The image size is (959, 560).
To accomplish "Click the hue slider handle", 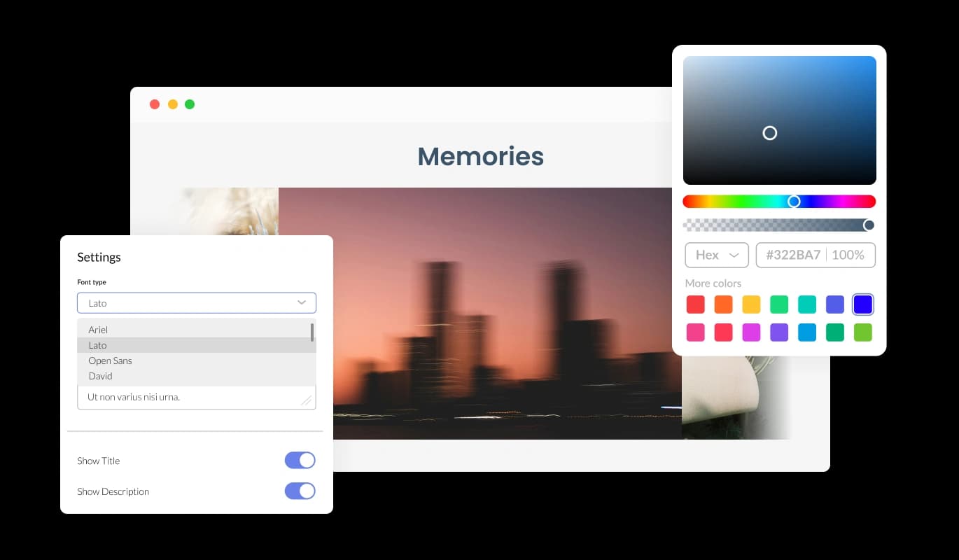I will click(794, 202).
